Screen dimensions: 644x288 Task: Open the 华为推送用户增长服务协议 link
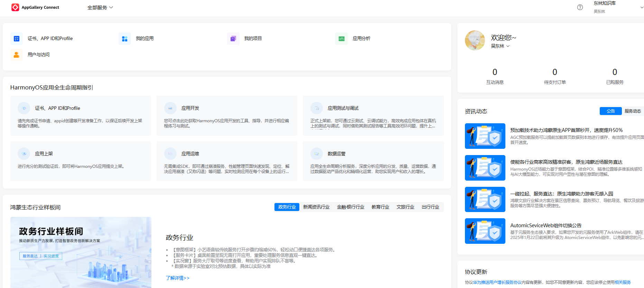(x=497, y=282)
